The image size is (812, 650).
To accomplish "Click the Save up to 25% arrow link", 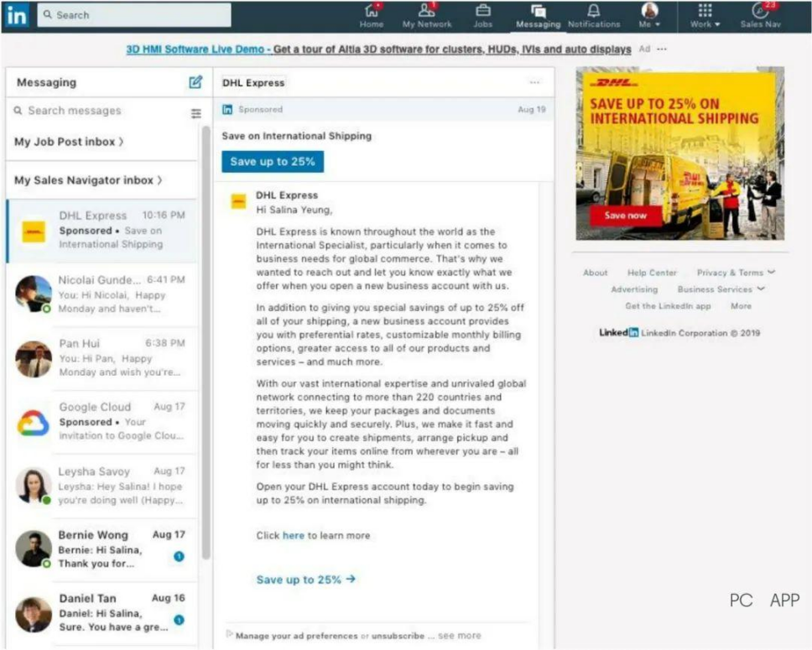I will (x=305, y=580).
